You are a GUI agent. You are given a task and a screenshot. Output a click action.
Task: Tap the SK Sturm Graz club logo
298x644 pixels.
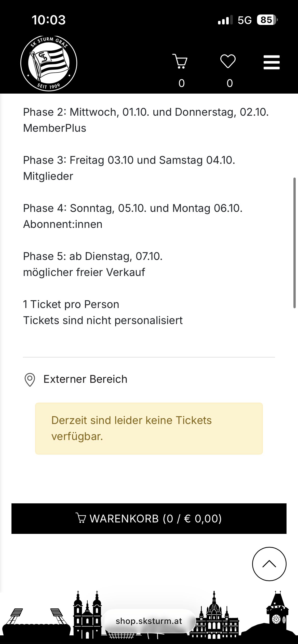[49, 63]
